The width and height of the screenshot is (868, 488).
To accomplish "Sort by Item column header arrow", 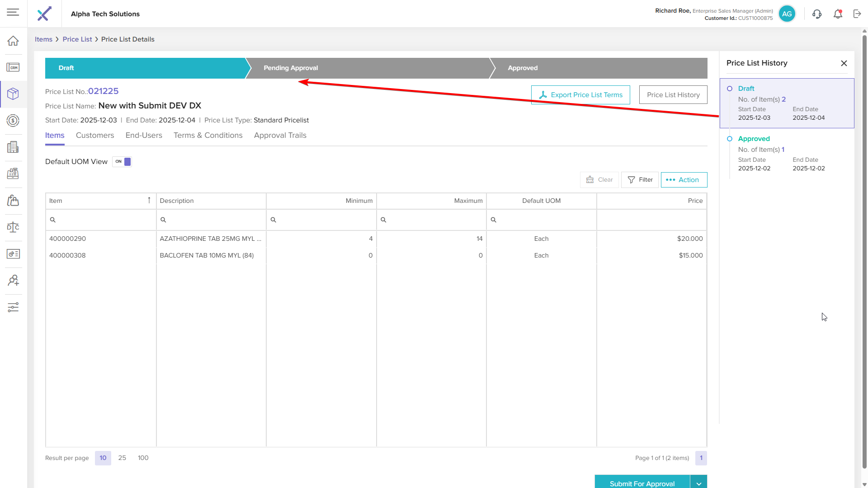I will coord(149,201).
